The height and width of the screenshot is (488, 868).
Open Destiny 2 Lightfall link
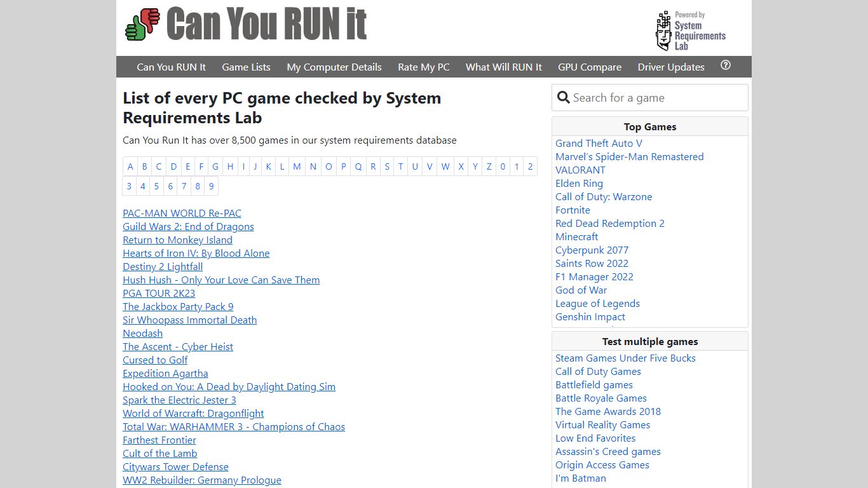(163, 266)
